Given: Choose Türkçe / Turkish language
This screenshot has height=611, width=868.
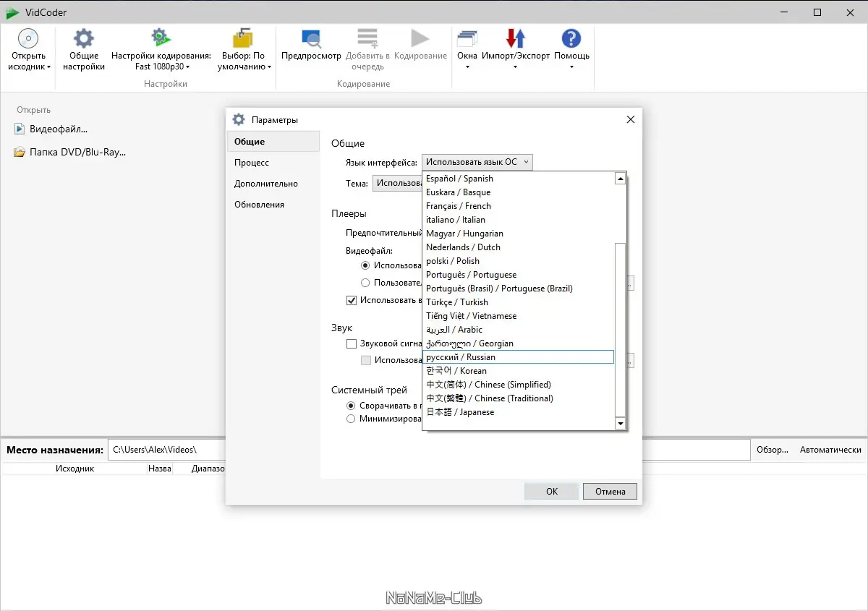Looking at the screenshot, I should (x=518, y=302).
